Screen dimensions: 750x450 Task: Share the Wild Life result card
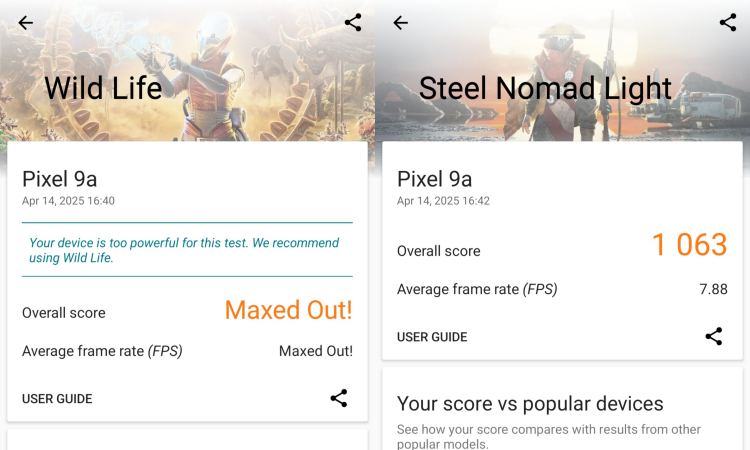click(339, 398)
